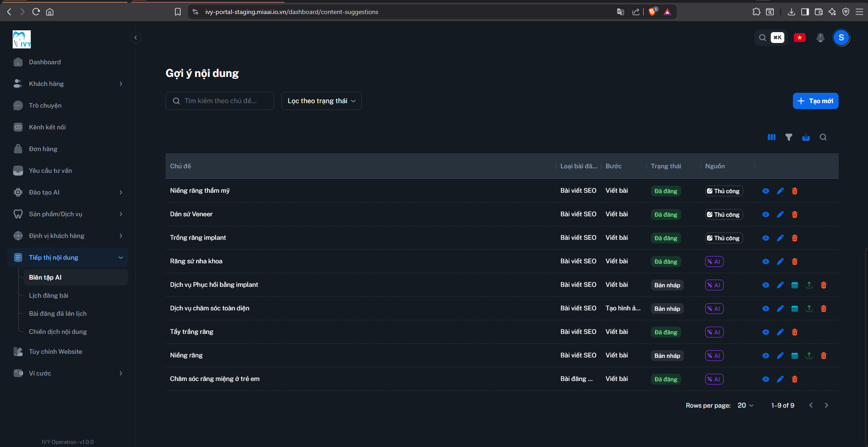Click the Đã đăng badge for Răng sứ nha khoa
This screenshot has width=868, height=447.
666,262
